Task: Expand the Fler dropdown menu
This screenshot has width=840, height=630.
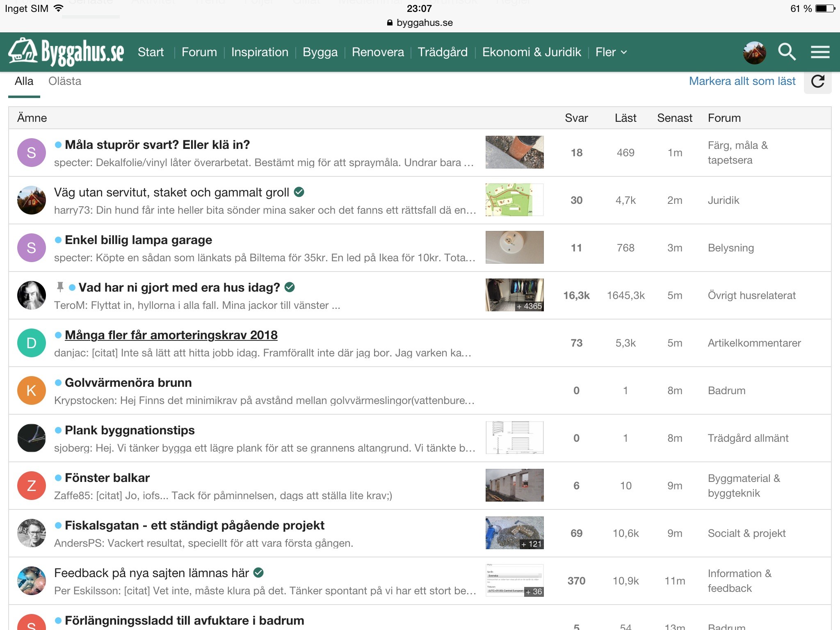Action: pos(611,52)
